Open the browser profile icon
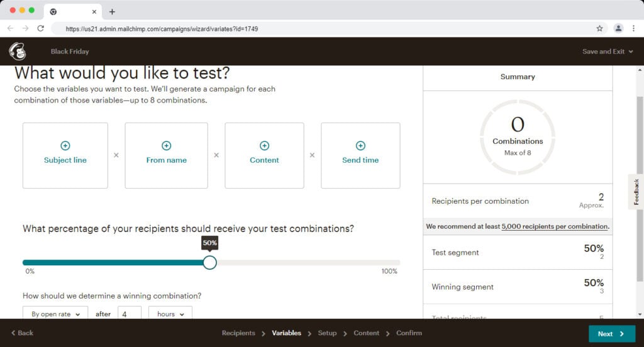Viewport: 644px width, 347px height. pyautogui.click(x=618, y=28)
